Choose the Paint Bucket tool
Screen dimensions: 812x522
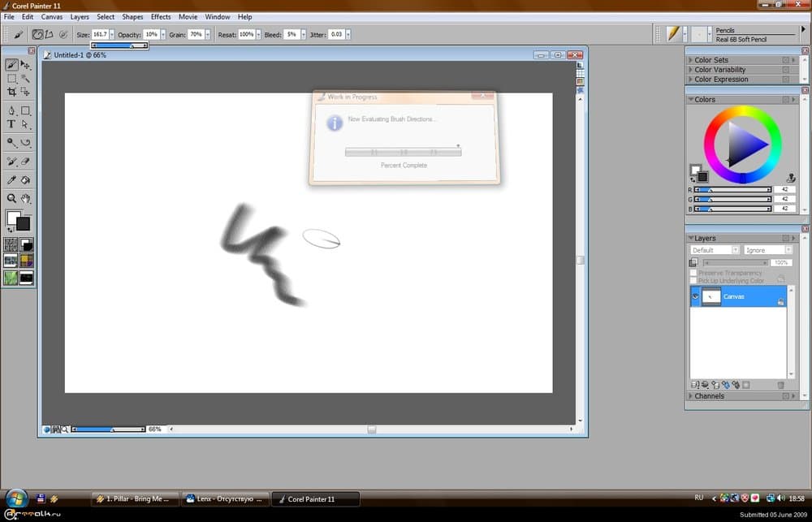[x=25, y=179]
